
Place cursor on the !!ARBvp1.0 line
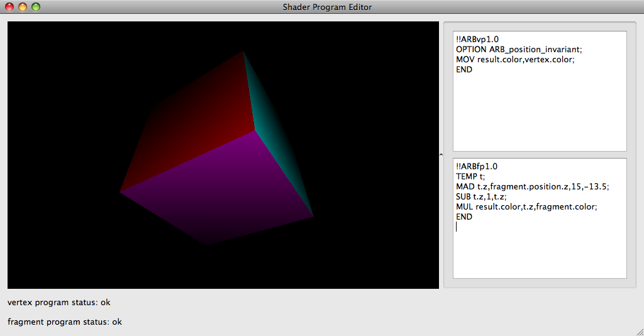477,40
